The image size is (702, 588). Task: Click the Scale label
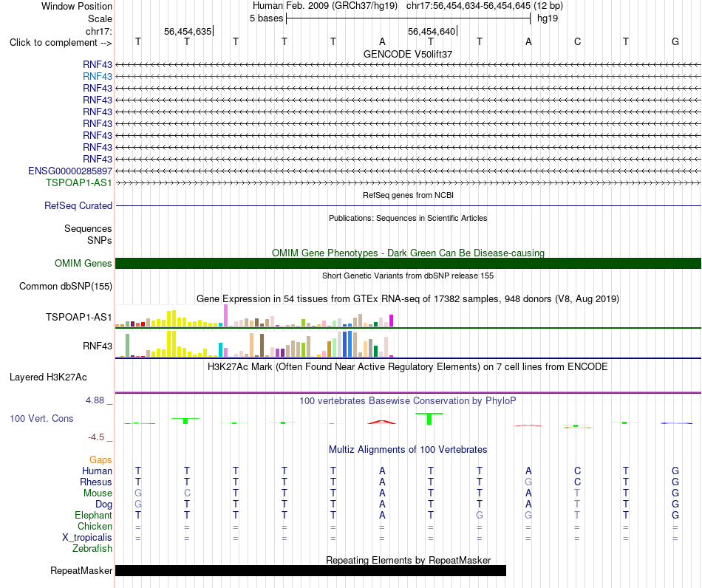pos(100,19)
